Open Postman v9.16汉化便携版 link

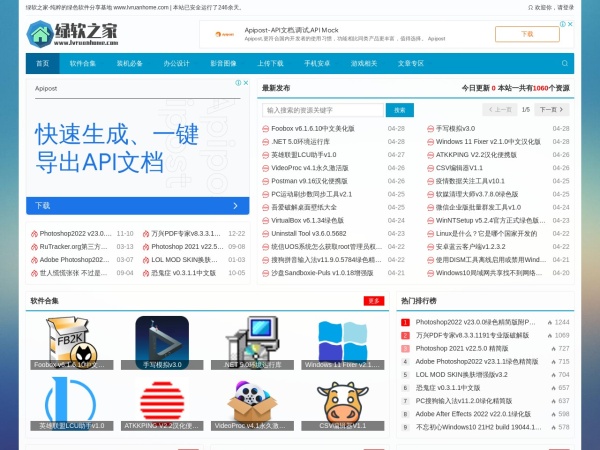309,181
